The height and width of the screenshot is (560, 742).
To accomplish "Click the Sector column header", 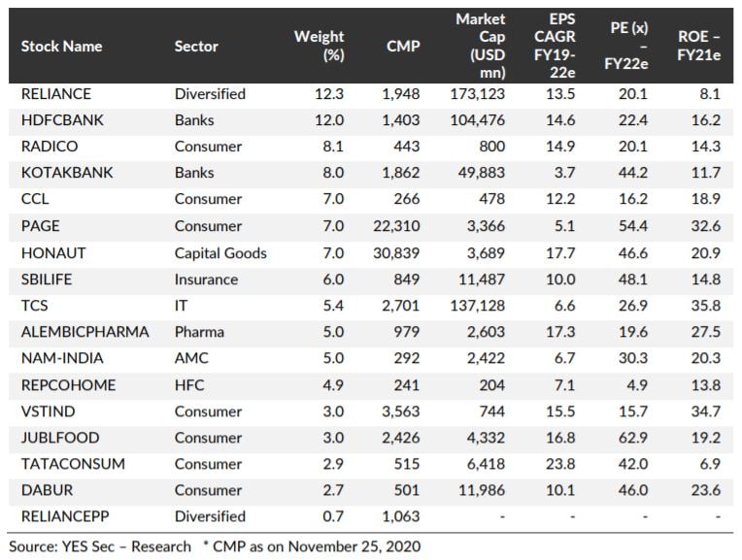I will (196, 46).
